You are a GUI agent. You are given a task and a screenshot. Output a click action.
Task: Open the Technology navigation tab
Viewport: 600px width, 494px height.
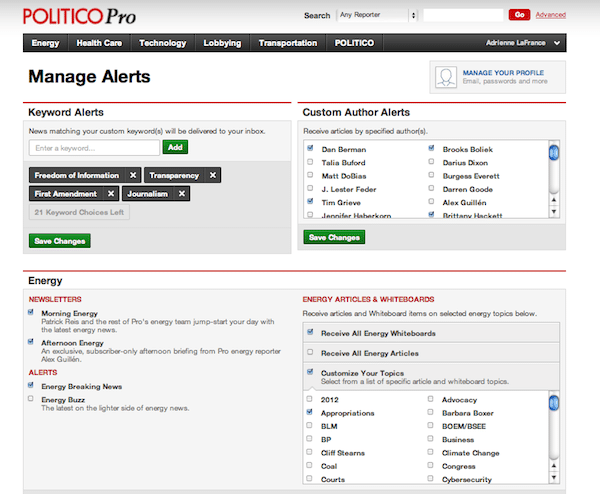pyautogui.click(x=163, y=43)
